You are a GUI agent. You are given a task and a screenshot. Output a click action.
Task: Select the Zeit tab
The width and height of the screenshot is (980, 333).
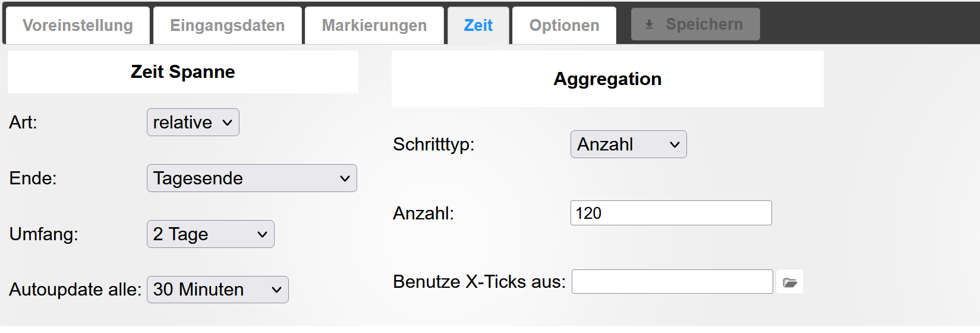478,26
